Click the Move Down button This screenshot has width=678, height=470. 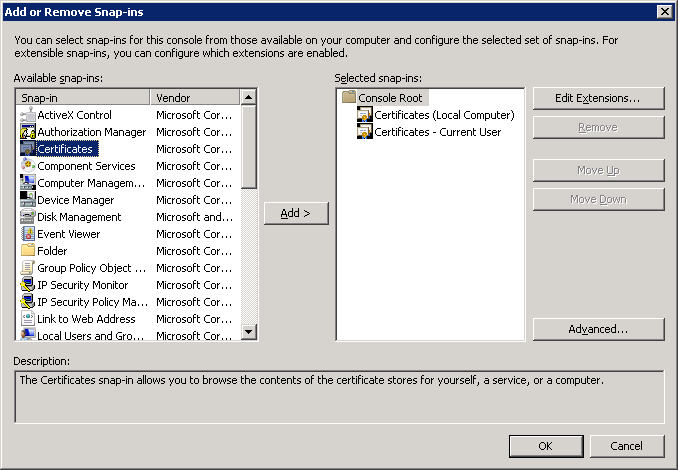click(598, 199)
